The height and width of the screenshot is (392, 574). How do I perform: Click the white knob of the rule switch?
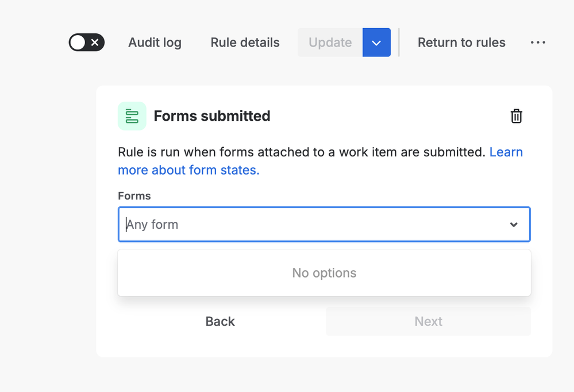tap(78, 43)
